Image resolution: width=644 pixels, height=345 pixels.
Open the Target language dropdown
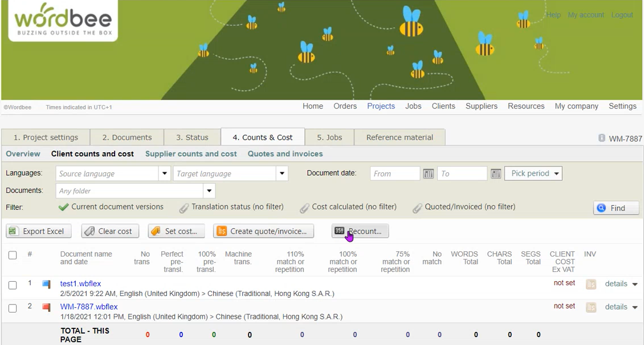click(x=282, y=173)
